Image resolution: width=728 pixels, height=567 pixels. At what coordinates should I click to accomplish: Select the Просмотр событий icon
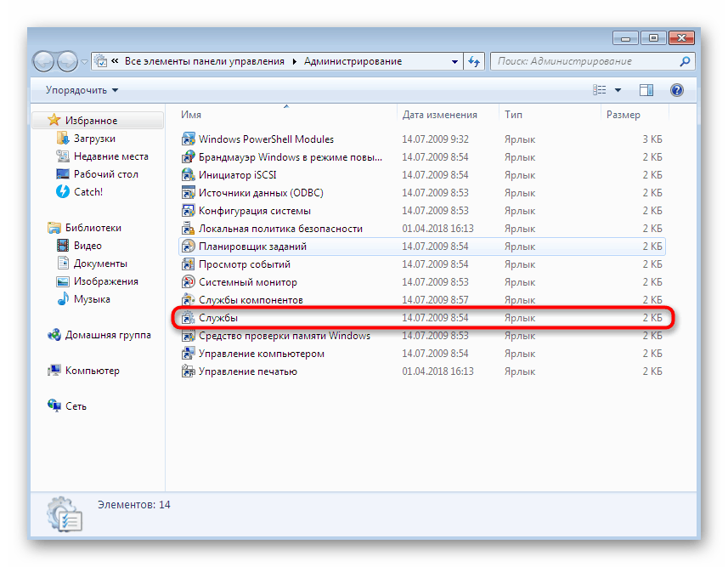coord(188,264)
